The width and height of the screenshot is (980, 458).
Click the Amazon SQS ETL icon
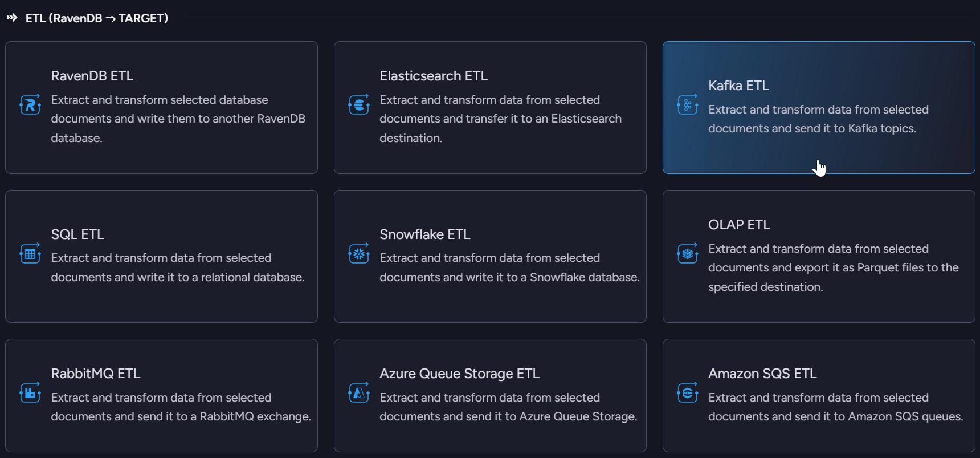[688, 392]
